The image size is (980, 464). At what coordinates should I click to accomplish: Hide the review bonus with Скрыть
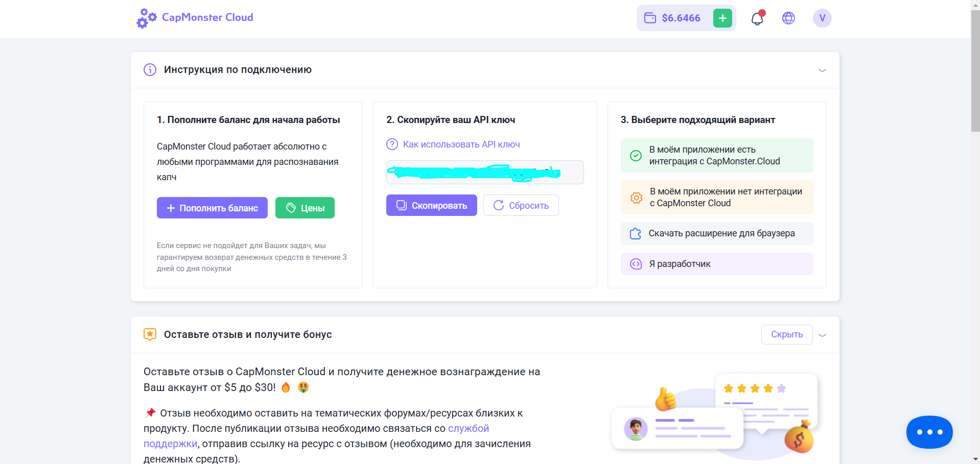click(x=787, y=334)
